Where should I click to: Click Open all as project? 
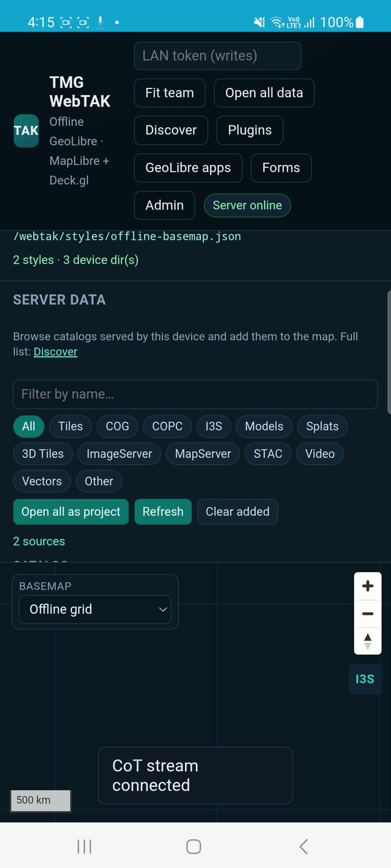[x=71, y=512]
